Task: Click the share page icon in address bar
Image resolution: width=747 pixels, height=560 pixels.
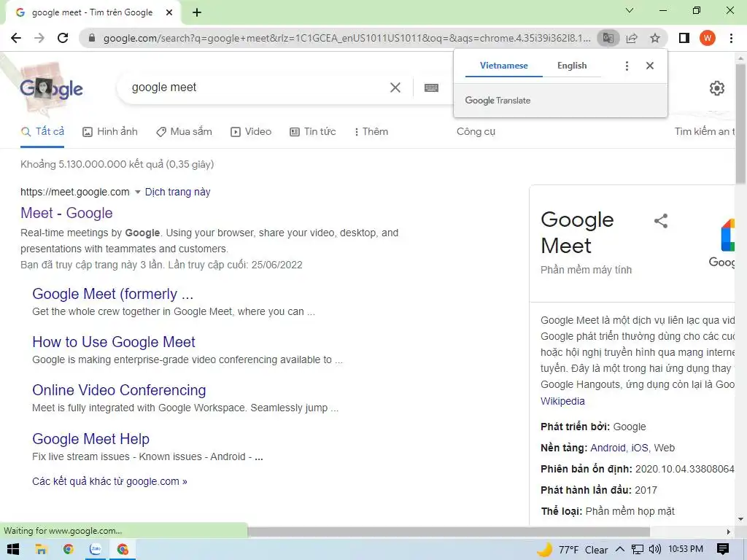Action: point(632,38)
